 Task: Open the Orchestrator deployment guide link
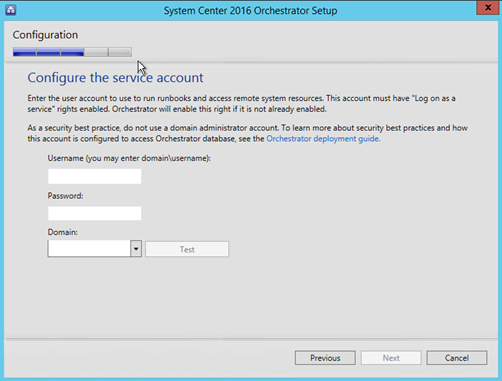pos(323,139)
